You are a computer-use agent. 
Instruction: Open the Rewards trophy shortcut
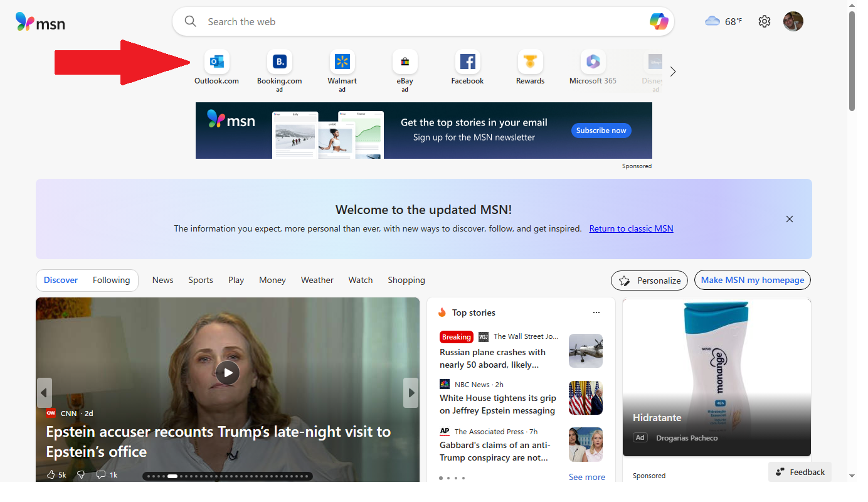click(x=531, y=61)
